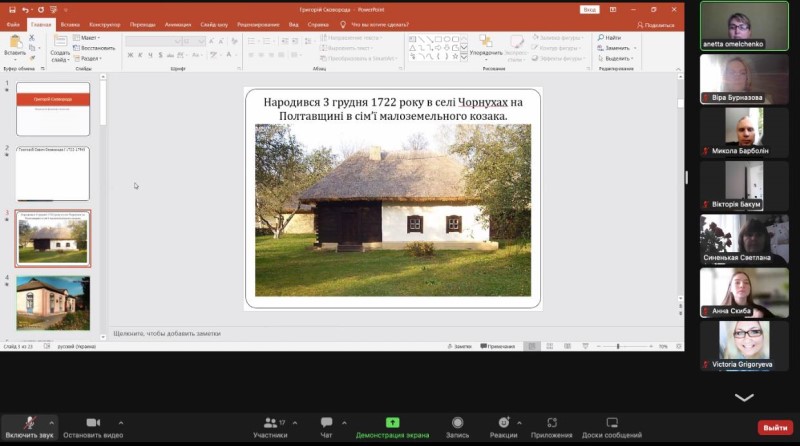Start recording with Запись
The width and height of the screenshot is (800, 446).
[457, 428]
